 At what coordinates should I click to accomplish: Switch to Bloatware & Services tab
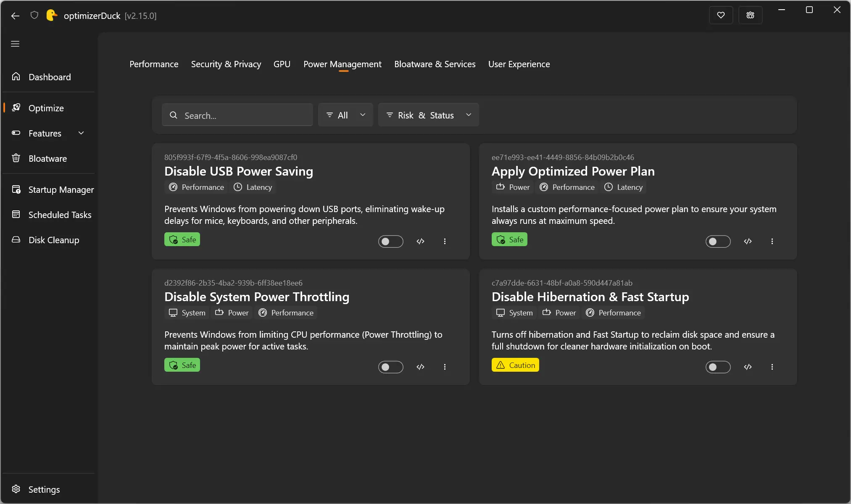pyautogui.click(x=435, y=64)
